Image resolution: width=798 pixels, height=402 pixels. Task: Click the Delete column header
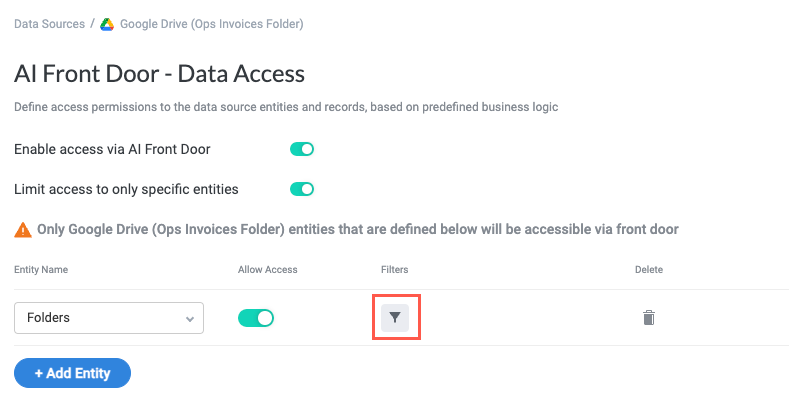648,270
